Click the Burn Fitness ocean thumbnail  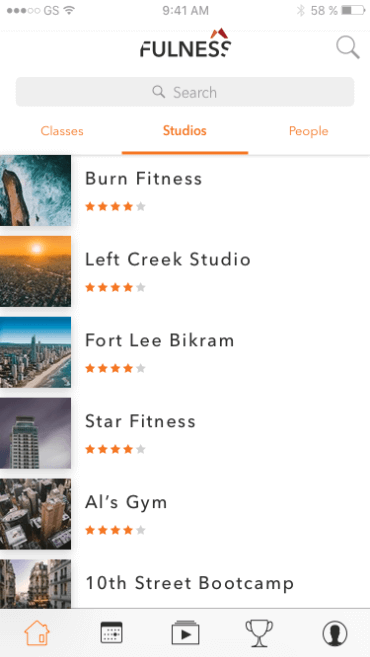[x=36, y=191]
